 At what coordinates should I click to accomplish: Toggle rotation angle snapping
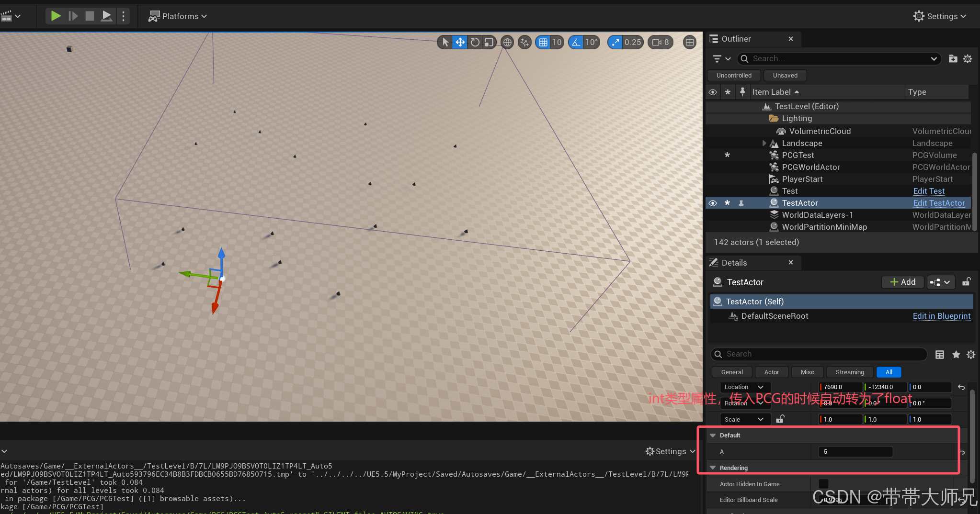point(576,42)
